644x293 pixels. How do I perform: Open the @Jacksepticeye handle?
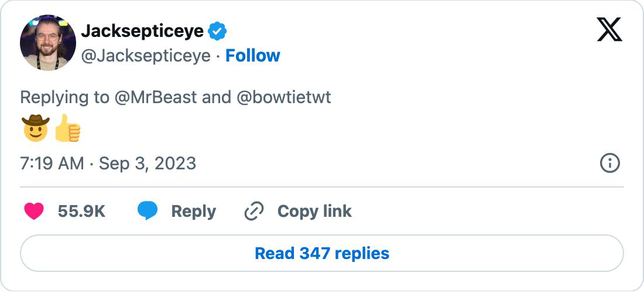click(145, 56)
